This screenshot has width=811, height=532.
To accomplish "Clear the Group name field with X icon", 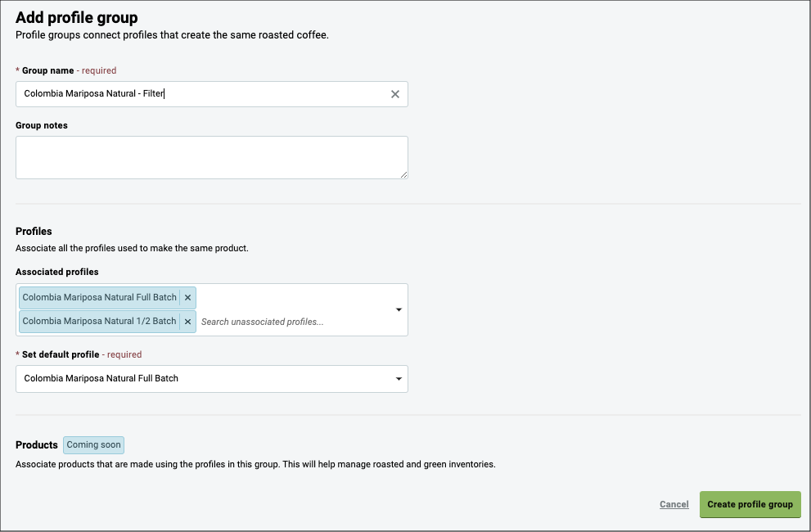I will 395,94.
